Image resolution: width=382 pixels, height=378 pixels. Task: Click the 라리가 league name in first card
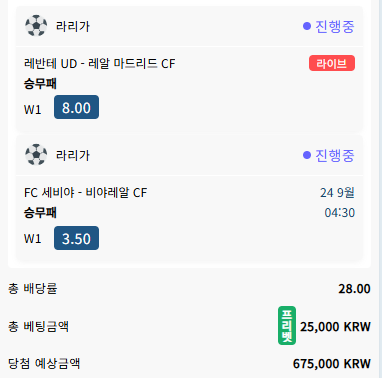(73, 26)
